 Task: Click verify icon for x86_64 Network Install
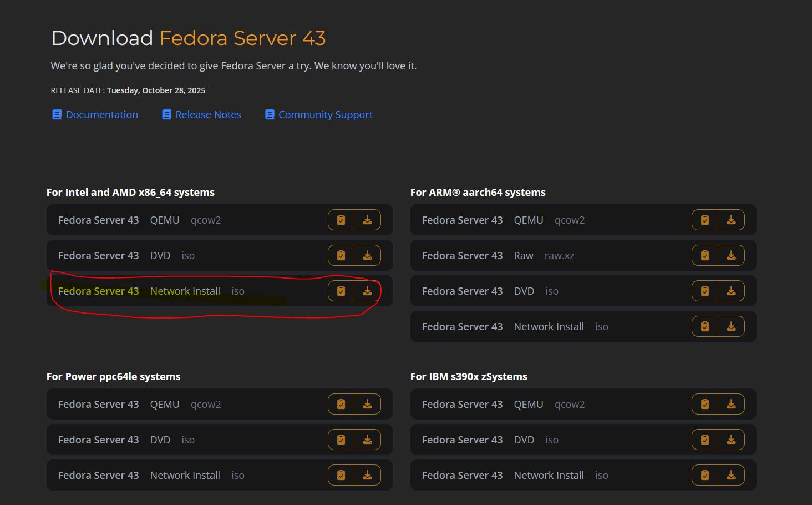[341, 291]
